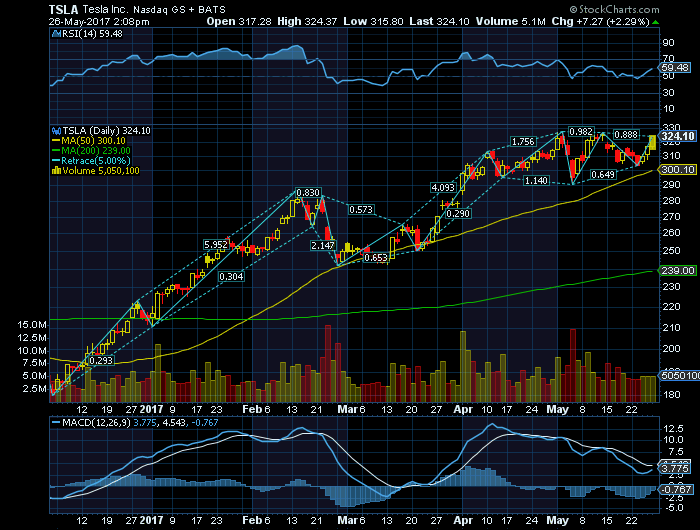Click the blue line marker beside MACD(12,26,9)
700x530 pixels.
tap(56, 422)
